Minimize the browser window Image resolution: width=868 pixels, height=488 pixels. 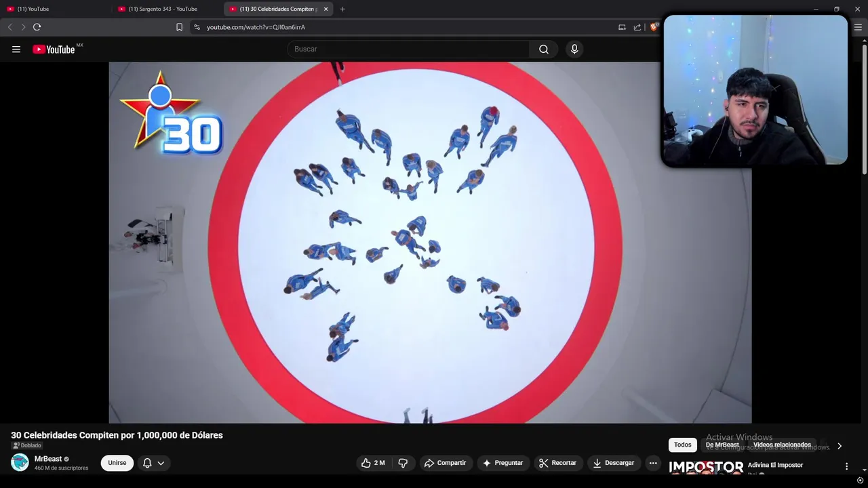(816, 9)
